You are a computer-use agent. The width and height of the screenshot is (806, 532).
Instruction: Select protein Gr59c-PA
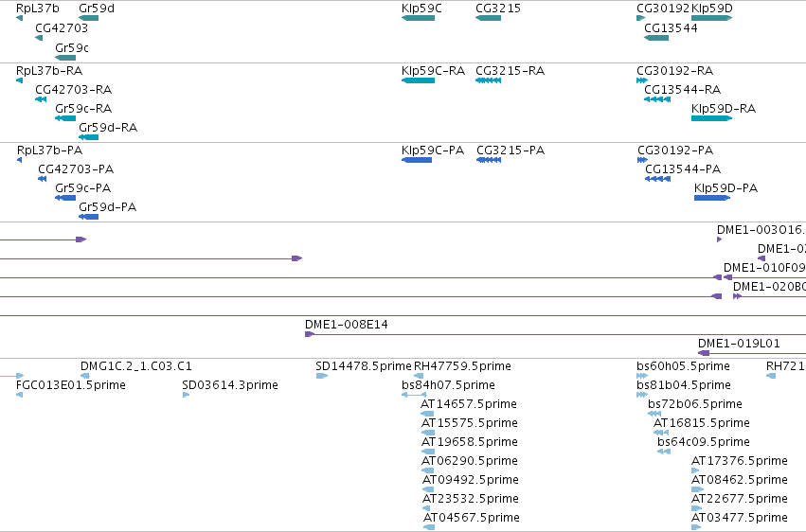[x=82, y=188]
